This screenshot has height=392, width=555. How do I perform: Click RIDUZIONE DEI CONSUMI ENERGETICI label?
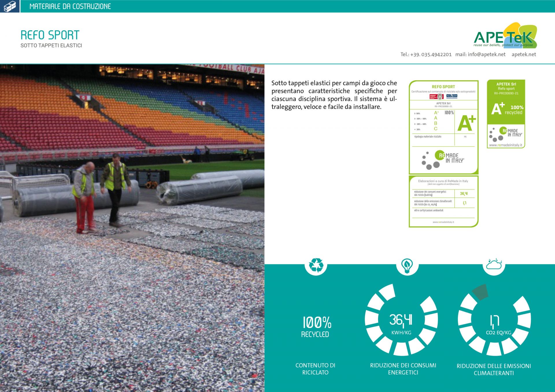click(403, 369)
